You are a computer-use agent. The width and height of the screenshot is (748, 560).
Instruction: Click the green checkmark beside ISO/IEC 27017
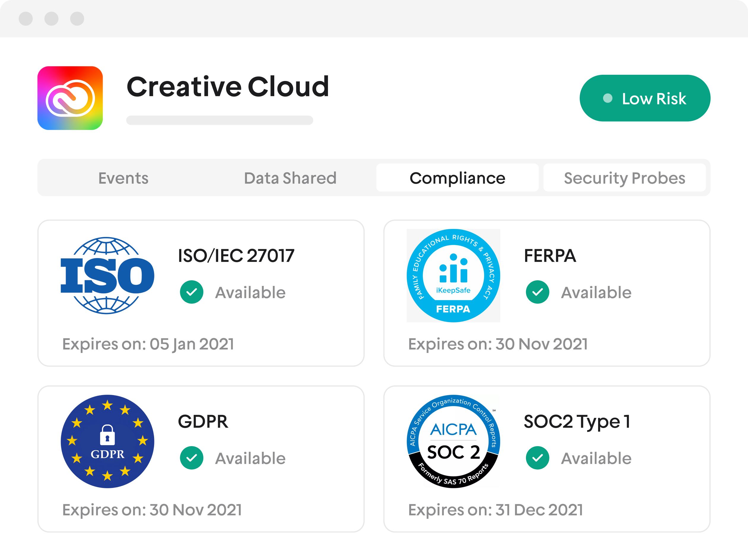[x=191, y=292]
